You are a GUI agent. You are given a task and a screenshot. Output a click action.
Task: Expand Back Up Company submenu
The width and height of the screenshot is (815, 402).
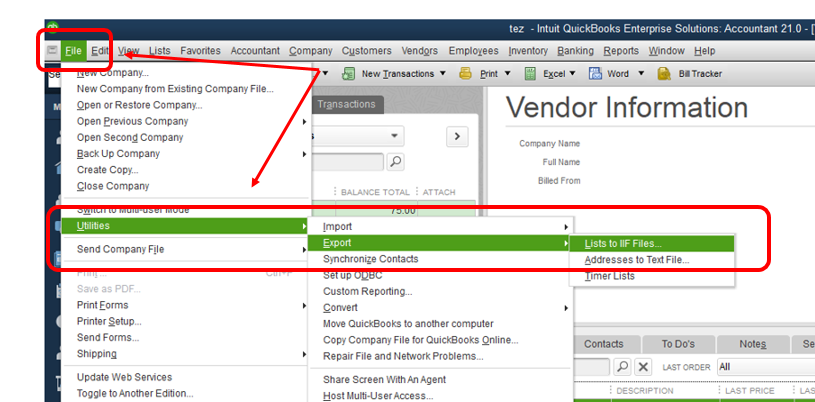304,154
